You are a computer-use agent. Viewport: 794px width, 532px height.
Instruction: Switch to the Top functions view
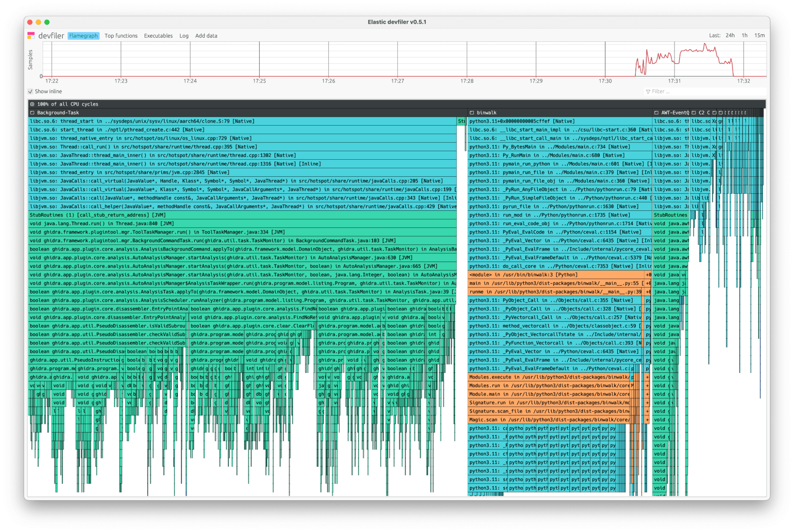click(120, 36)
